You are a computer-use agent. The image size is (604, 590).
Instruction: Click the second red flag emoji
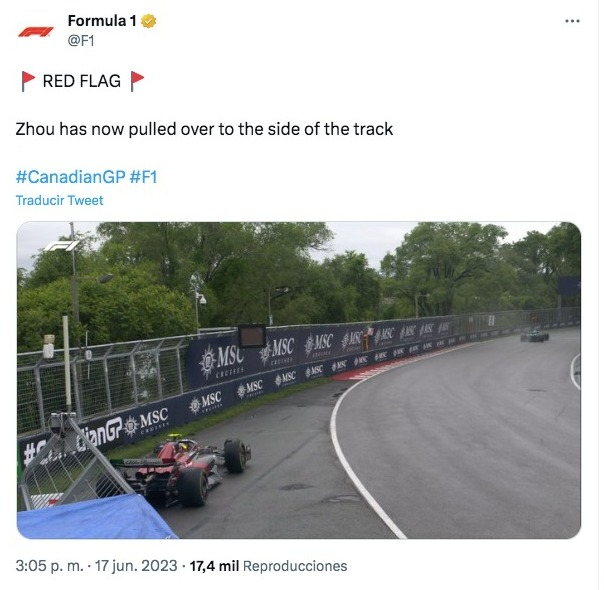coord(137,81)
